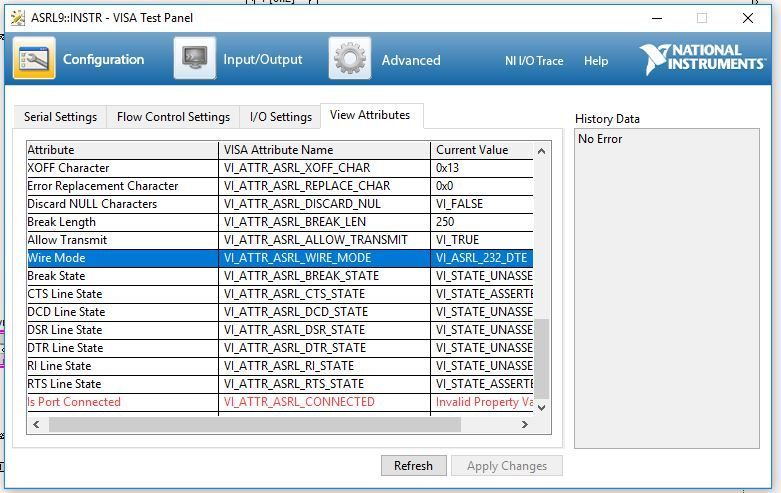Select the Wire Mode attribute
The width and height of the screenshot is (781, 493).
pos(280,258)
